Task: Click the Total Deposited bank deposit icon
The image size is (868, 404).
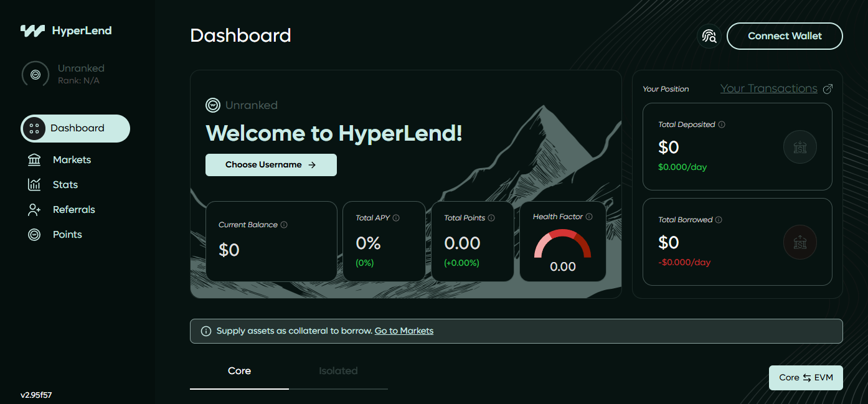Action: (800, 147)
